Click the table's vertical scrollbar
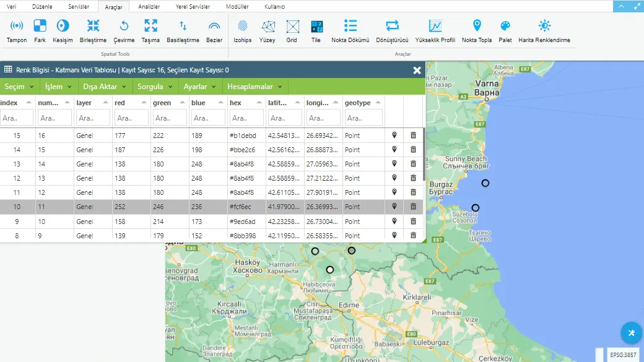 click(424, 154)
